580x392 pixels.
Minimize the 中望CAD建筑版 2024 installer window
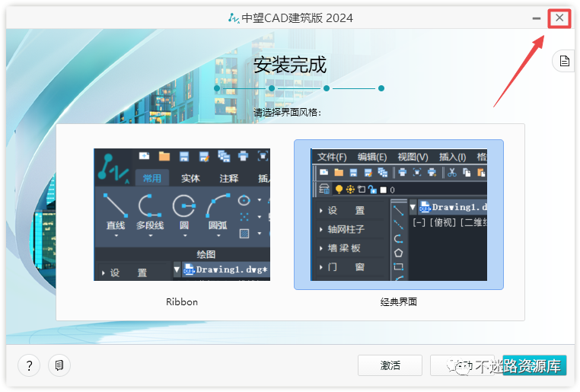click(537, 18)
